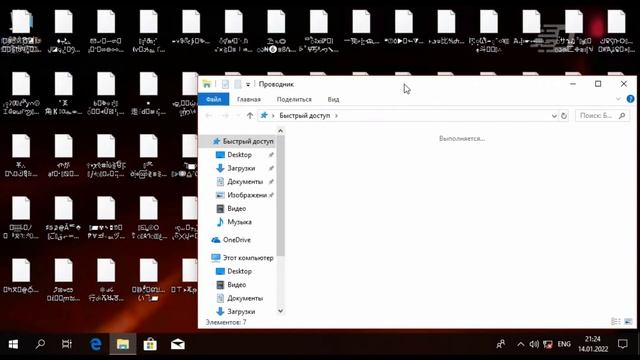Screen dimensions: 640x360
Task: Open volume control in tray
Action: [x=534, y=344]
